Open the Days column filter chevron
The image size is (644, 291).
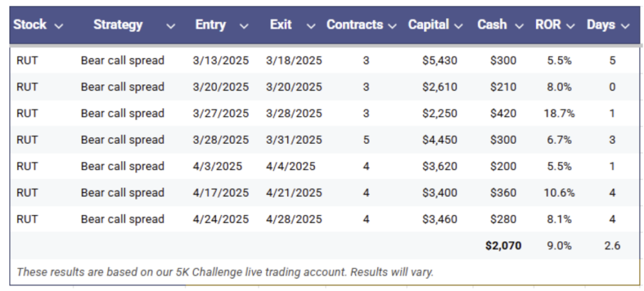[625, 26]
